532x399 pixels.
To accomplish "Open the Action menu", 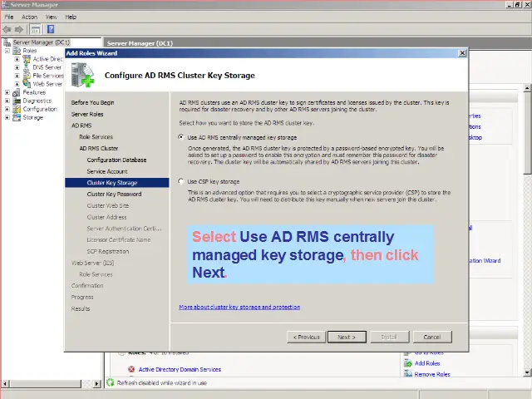I will (x=30, y=17).
